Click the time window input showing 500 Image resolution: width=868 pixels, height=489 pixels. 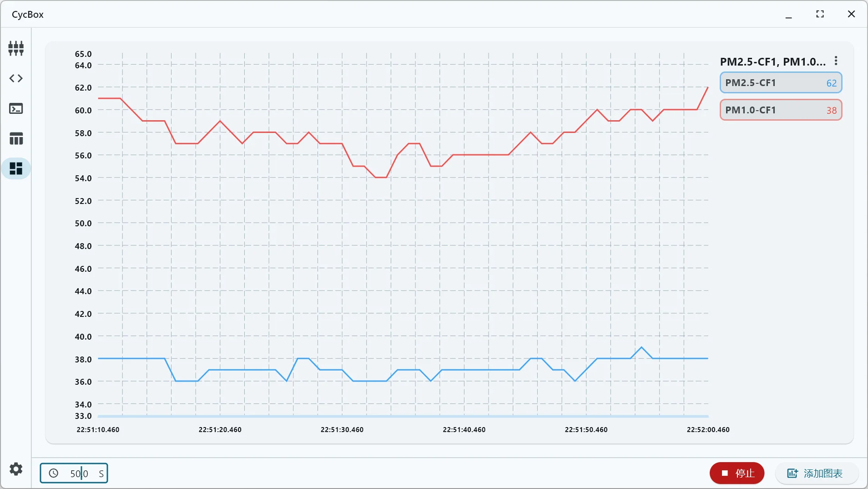pos(79,474)
